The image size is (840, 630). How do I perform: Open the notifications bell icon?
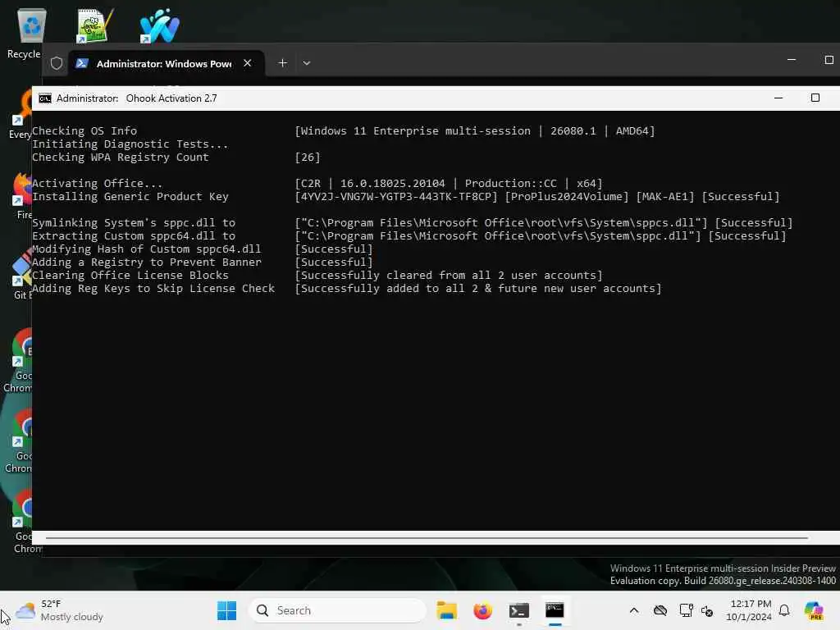784,610
